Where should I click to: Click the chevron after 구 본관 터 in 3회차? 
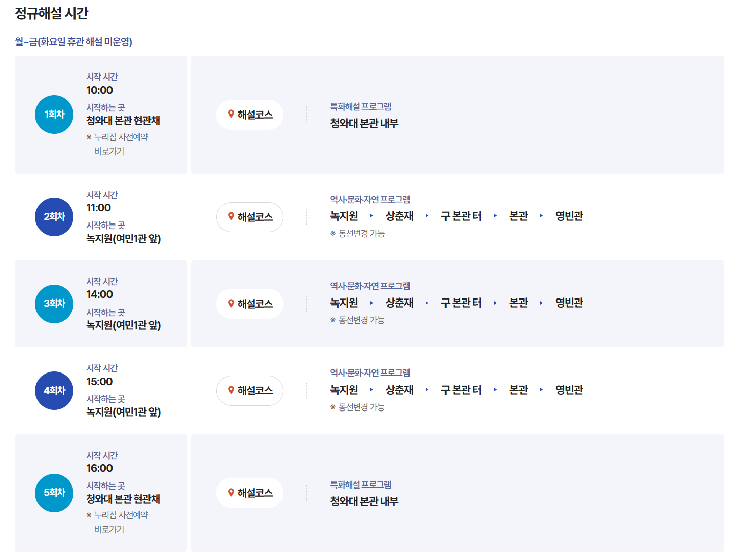[x=495, y=303]
